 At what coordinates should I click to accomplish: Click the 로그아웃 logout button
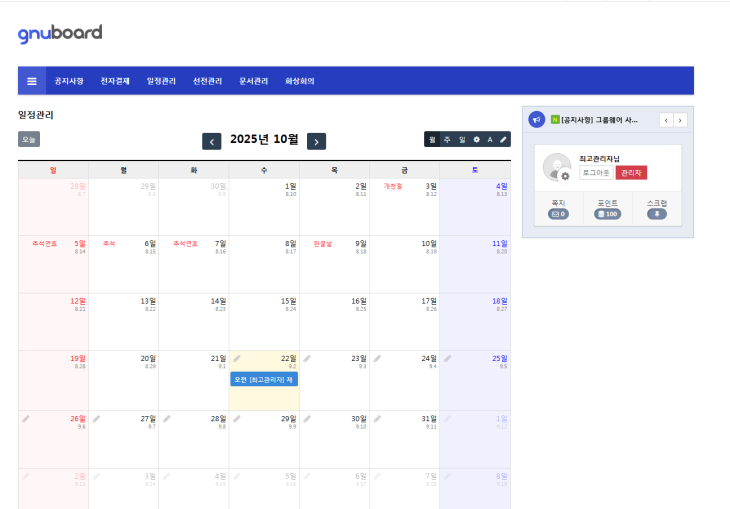[596, 173]
